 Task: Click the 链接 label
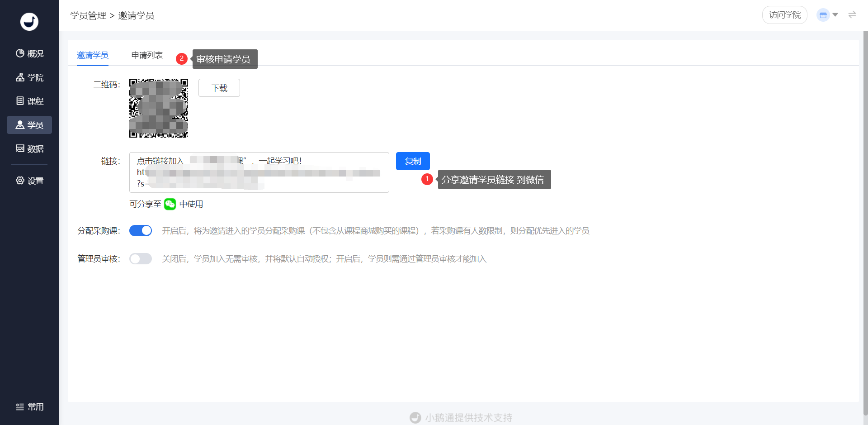(111, 161)
